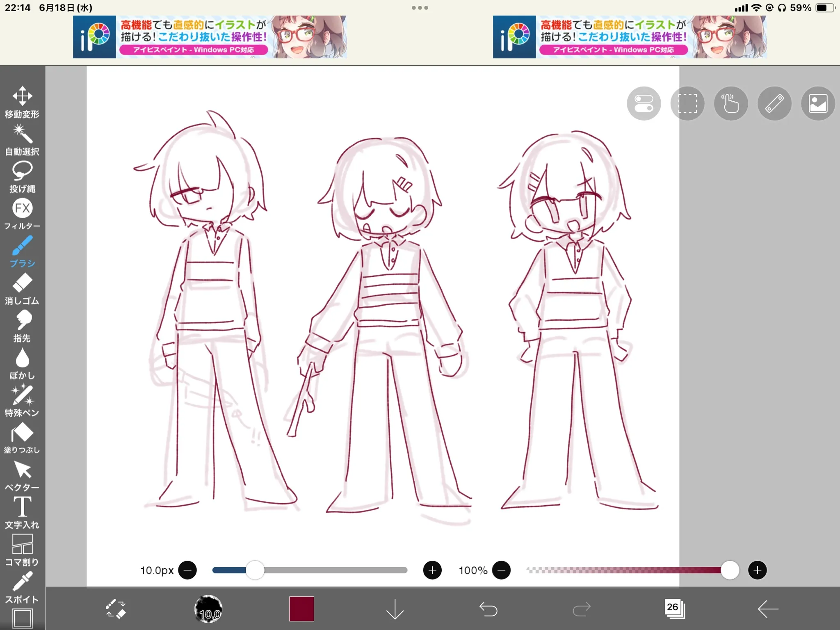Open the layers panel showing 26
840x630 pixels.
(x=674, y=609)
